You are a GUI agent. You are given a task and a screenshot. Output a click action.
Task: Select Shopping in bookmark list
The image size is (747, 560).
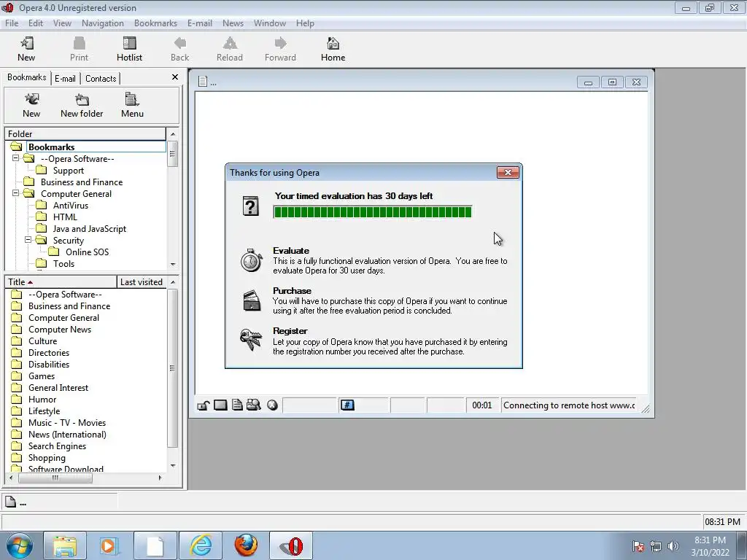[x=47, y=458]
